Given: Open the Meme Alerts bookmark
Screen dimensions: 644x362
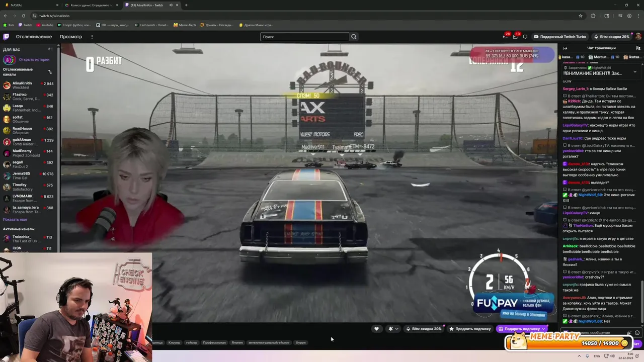Looking at the screenshot, I should click(x=185, y=25).
